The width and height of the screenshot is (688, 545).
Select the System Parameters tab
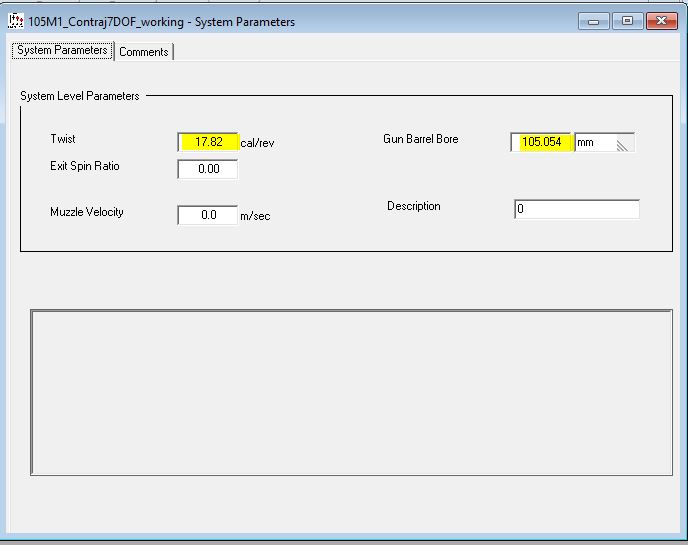click(x=62, y=50)
